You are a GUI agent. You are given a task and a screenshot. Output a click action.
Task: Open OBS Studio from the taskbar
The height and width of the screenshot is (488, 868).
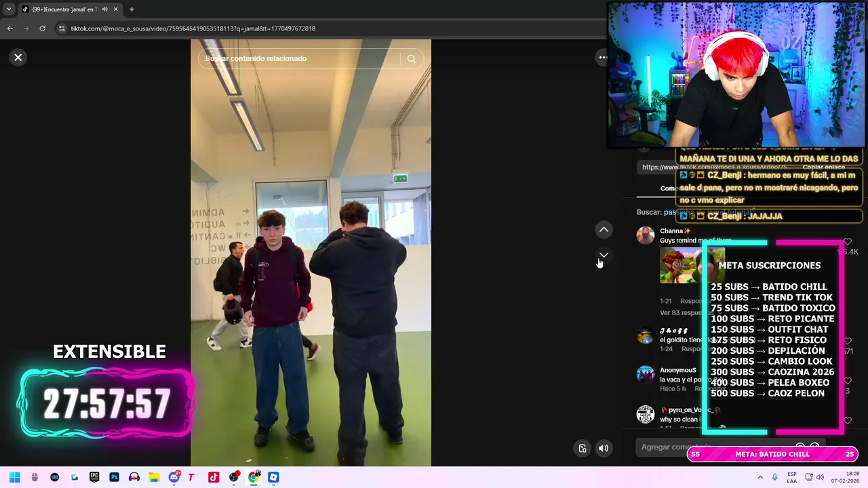coord(234,477)
